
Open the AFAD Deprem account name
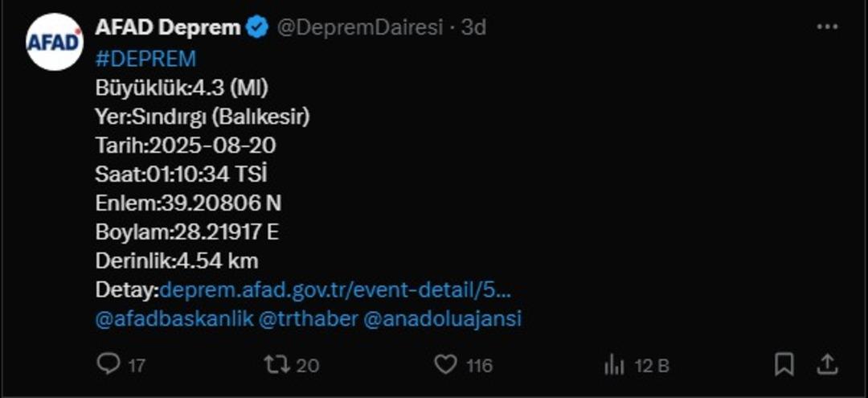coord(168,27)
